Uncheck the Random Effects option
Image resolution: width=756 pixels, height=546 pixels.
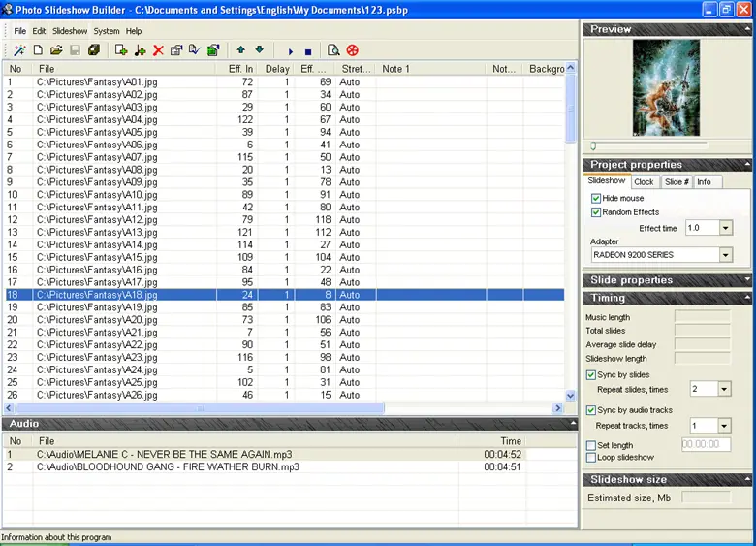(596, 212)
